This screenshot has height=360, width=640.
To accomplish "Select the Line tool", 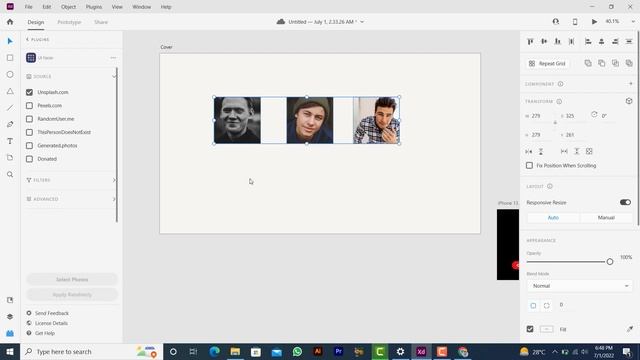I will [x=10, y=108].
